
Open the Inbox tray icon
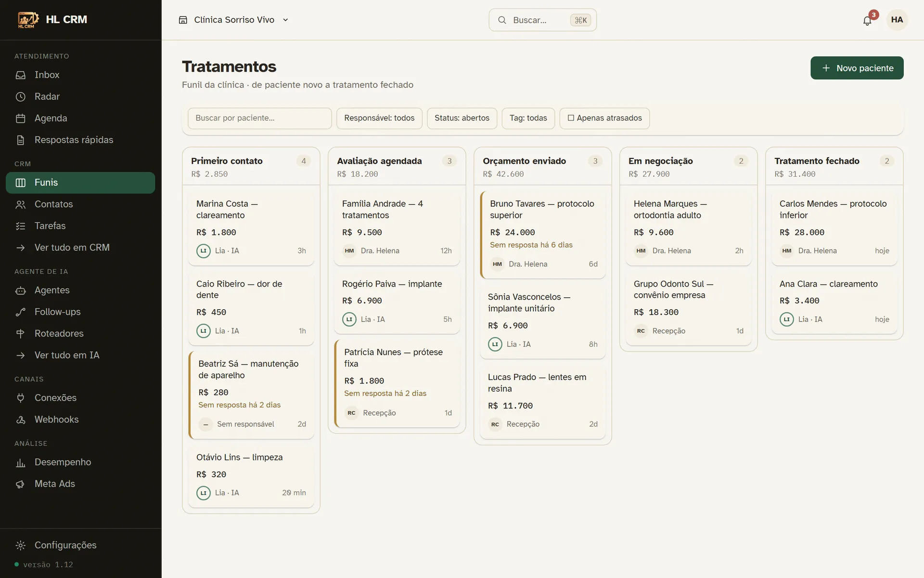point(20,75)
